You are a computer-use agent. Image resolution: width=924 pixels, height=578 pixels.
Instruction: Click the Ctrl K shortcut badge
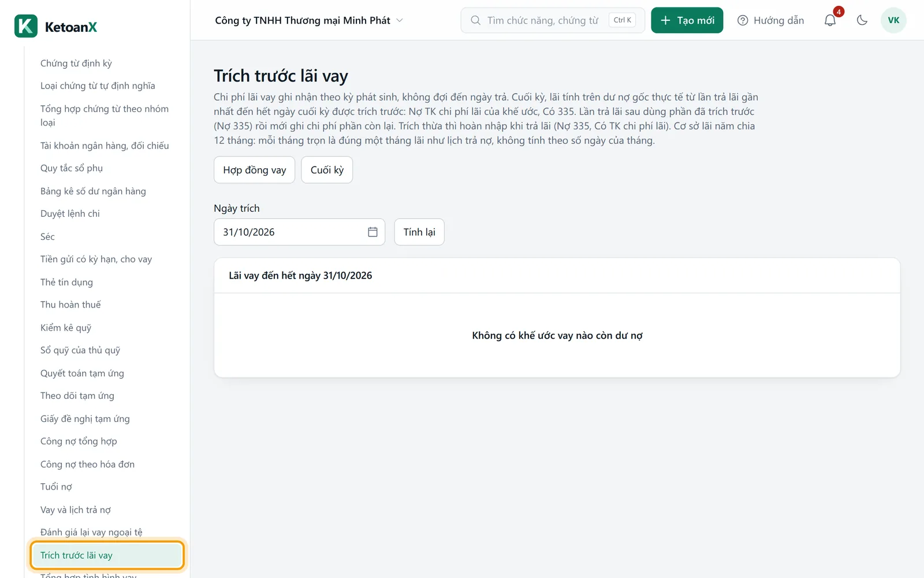[x=622, y=20]
